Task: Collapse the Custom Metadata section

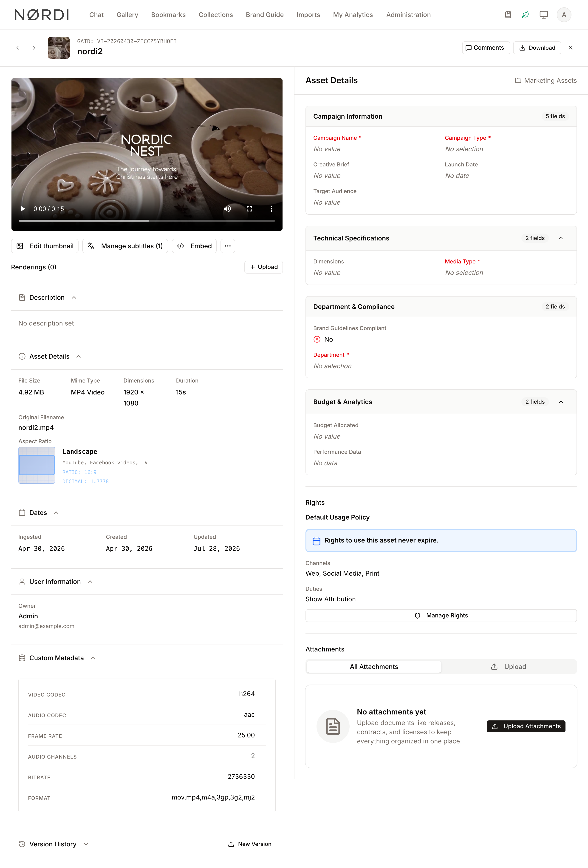Action: [x=93, y=658]
